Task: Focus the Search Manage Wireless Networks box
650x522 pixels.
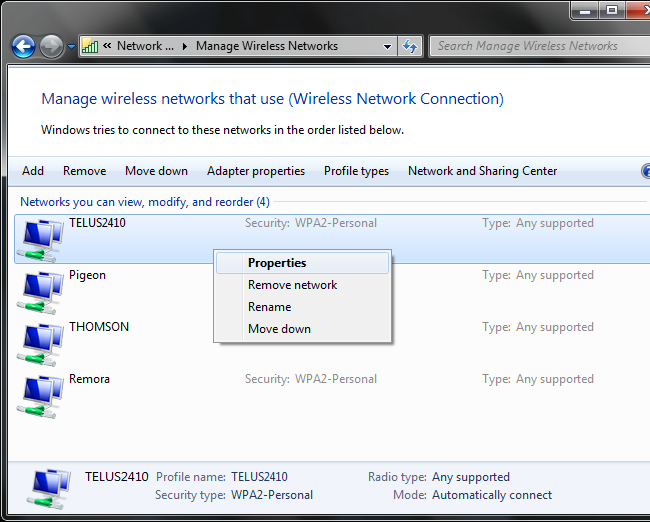Action: tap(539, 46)
